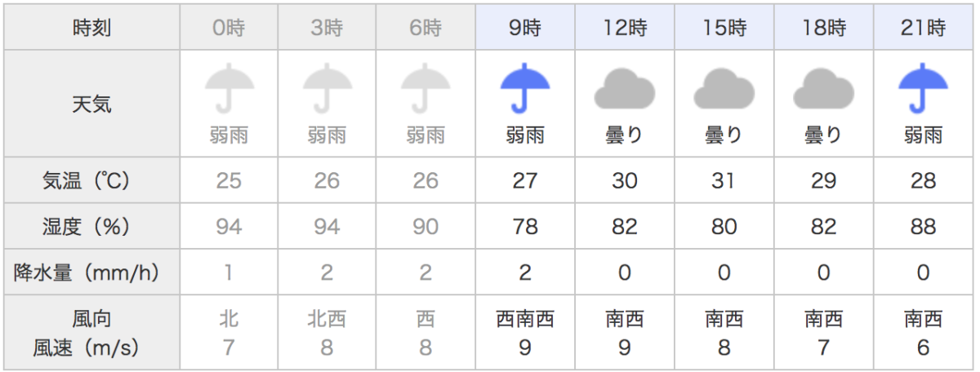This screenshot has width=980, height=372.
Task: Click the 78 humidity value at 9時
Action: (524, 226)
